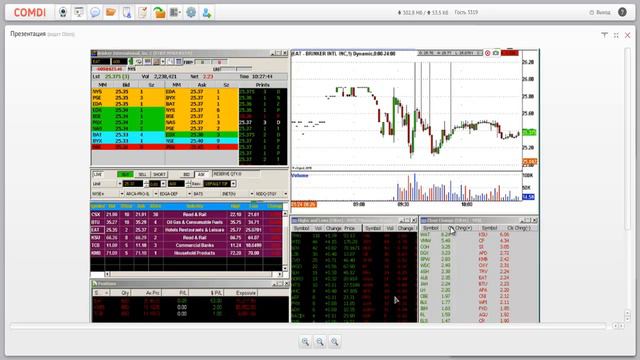Click the watchlist scroll right arrow

coord(280,274)
